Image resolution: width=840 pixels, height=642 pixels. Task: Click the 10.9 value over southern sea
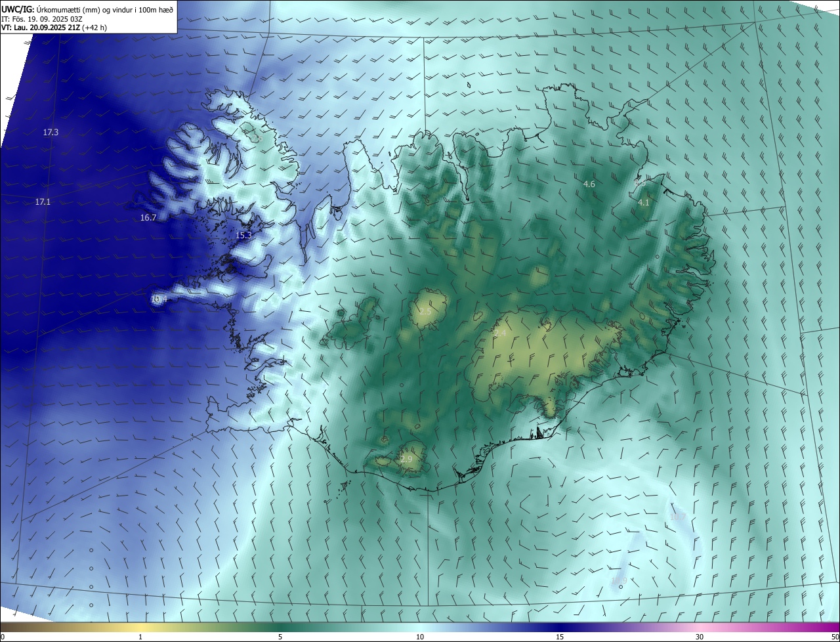619,580
